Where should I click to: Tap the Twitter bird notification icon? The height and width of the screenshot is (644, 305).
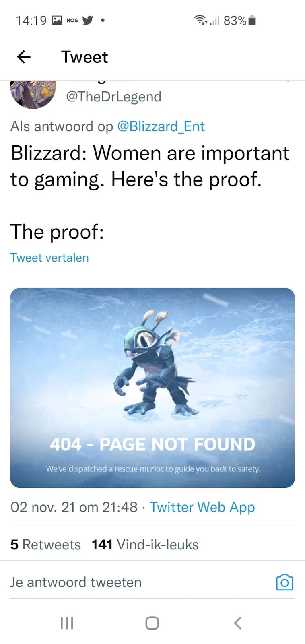pyautogui.click(x=88, y=20)
